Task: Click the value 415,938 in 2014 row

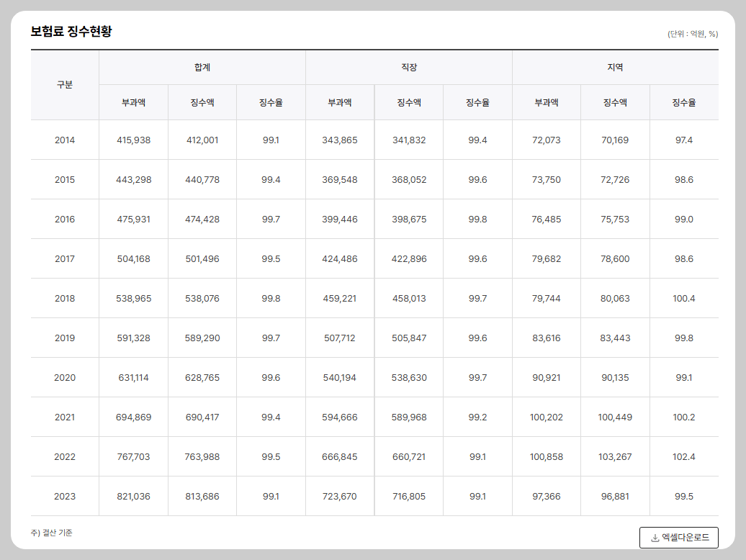Action: (x=134, y=140)
